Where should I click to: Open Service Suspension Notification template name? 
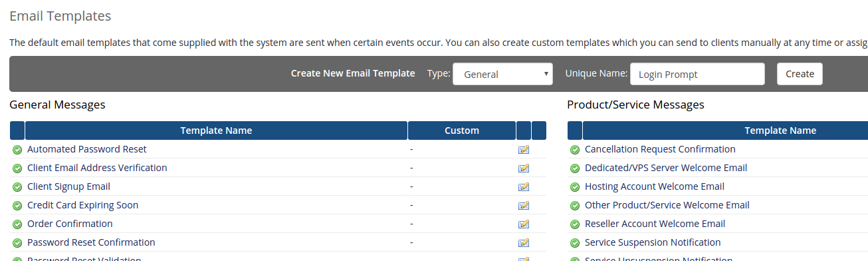(653, 242)
